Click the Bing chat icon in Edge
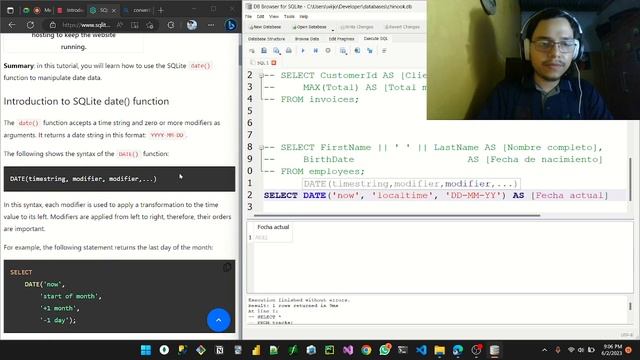The height and width of the screenshot is (360, 640). [x=231, y=25]
